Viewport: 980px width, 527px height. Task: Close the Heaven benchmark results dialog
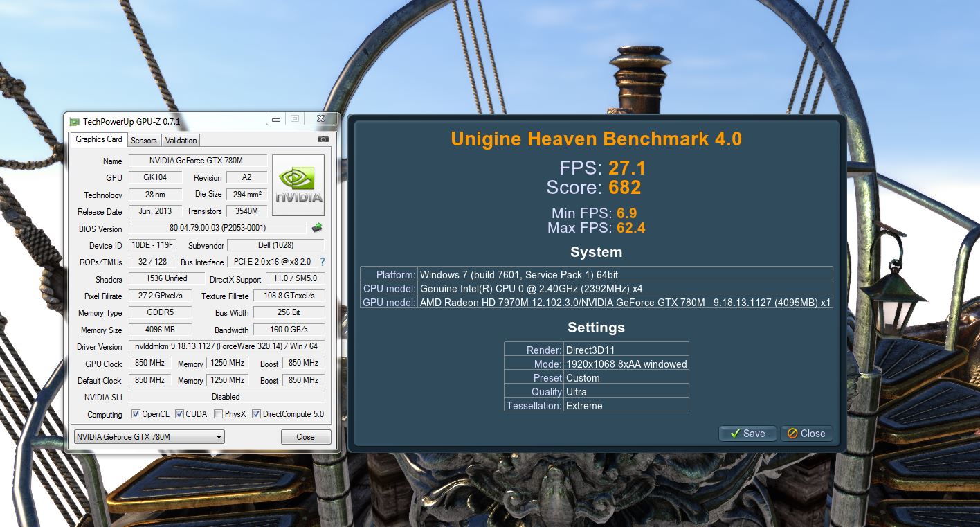pyautogui.click(x=806, y=434)
